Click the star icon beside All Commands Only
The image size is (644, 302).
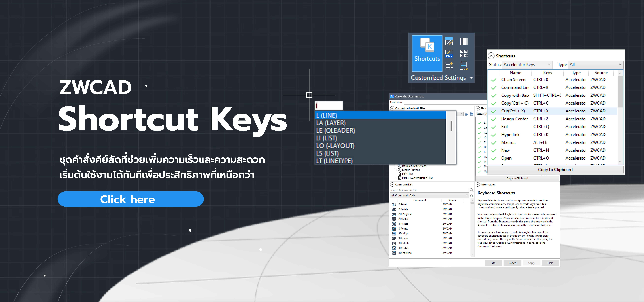tap(472, 195)
